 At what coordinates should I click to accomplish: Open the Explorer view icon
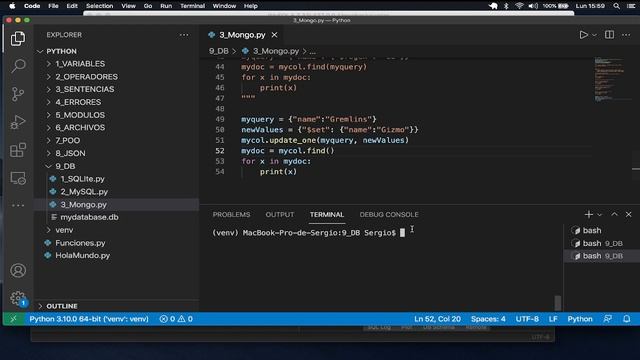pyautogui.click(x=18, y=39)
